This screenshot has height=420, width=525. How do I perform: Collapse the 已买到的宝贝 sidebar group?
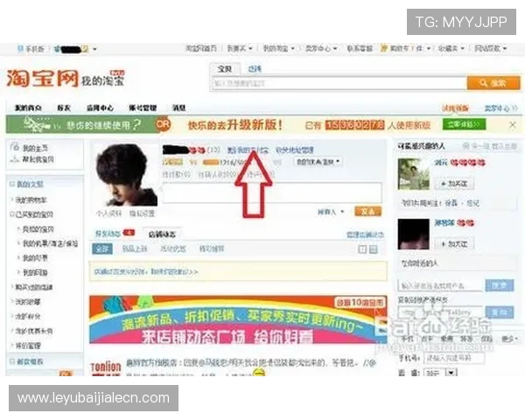point(12,214)
